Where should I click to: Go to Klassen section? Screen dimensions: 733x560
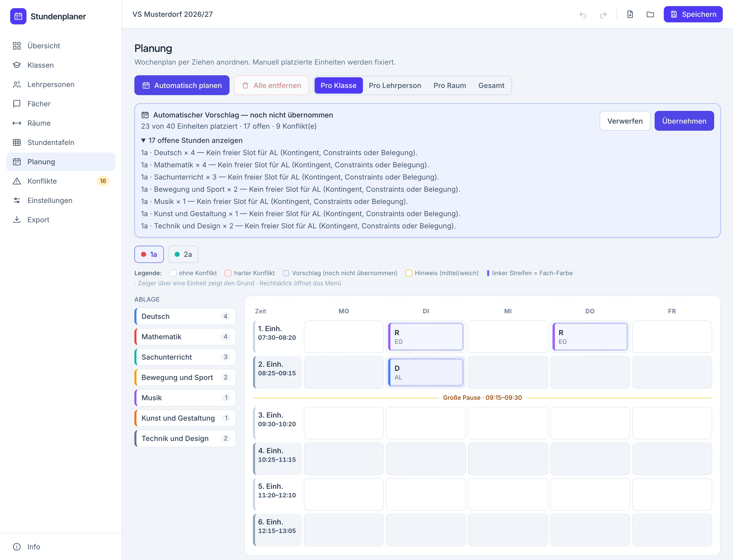[61, 65]
